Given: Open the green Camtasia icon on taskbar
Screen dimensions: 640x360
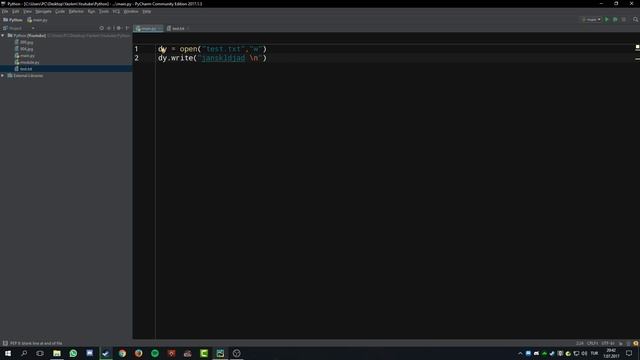Looking at the screenshot, I should pyautogui.click(x=204, y=353).
